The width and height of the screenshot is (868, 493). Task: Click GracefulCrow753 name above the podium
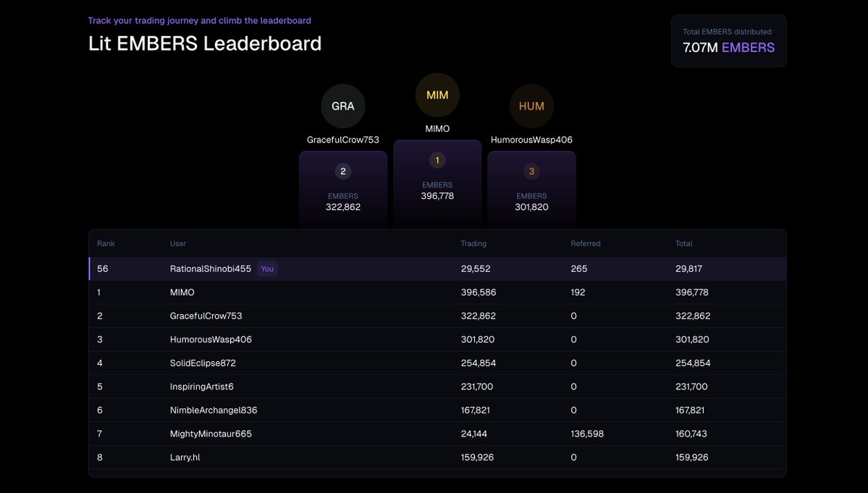[343, 140]
